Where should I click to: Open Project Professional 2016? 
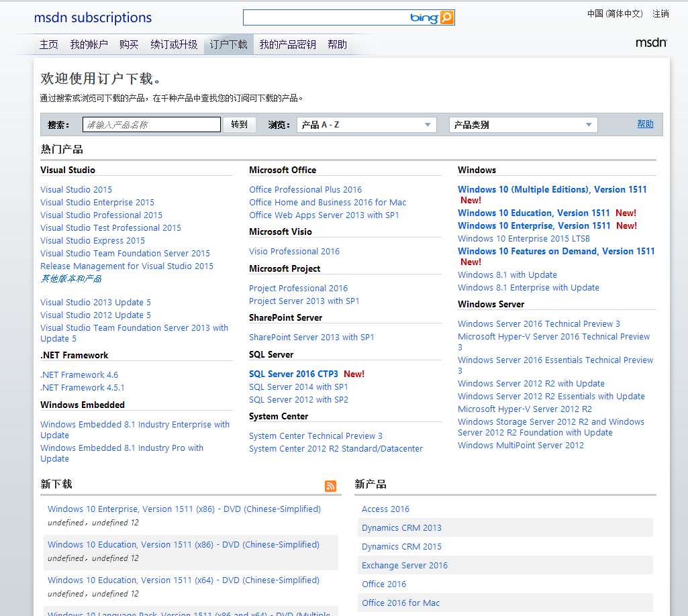coord(299,289)
